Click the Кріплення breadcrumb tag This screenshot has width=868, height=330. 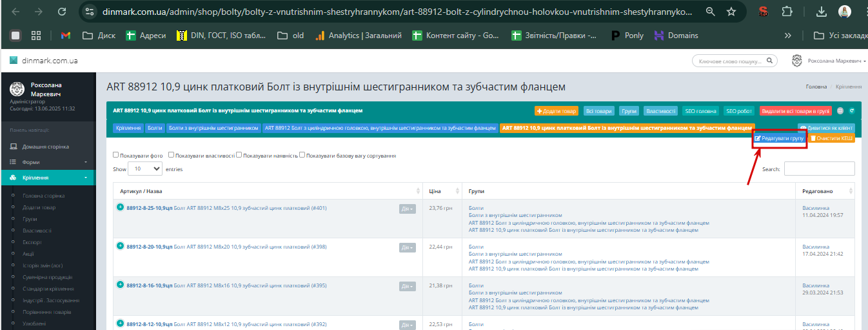(128, 128)
